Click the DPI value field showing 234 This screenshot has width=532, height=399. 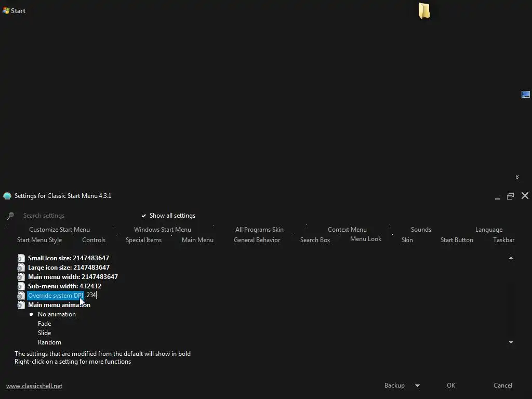(x=91, y=295)
